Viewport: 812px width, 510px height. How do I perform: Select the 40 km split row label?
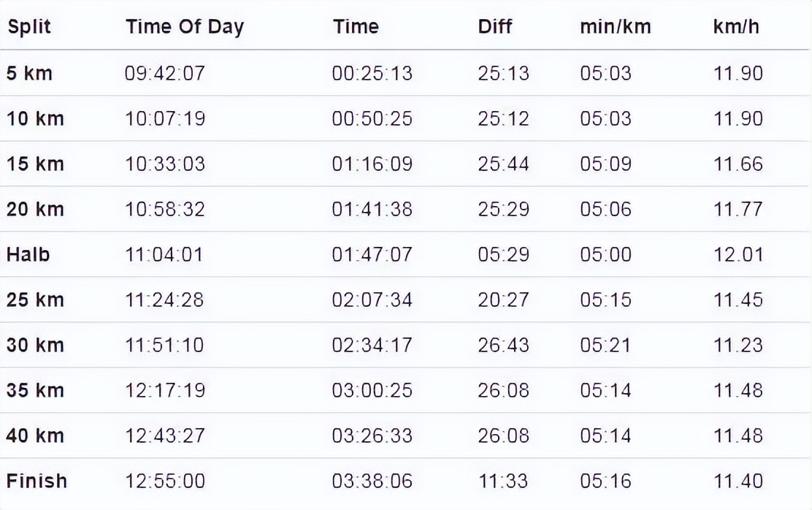35,435
